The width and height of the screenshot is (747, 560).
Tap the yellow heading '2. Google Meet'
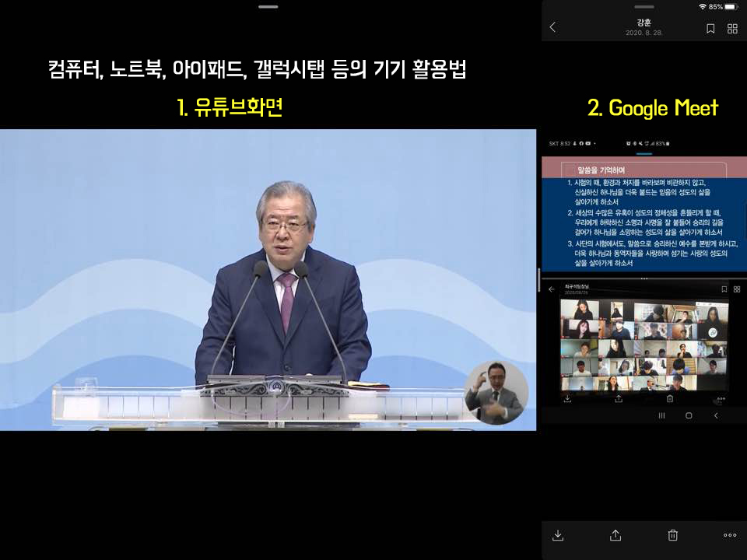[653, 107]
